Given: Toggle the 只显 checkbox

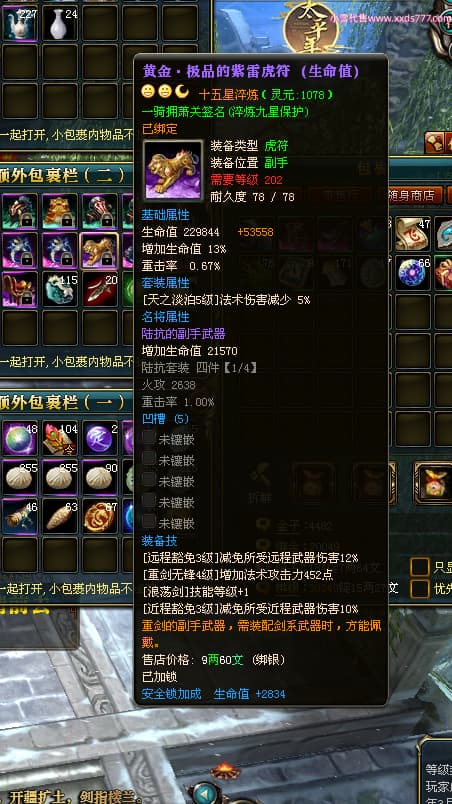Looking at the screenshot, I should pos(420,567).
